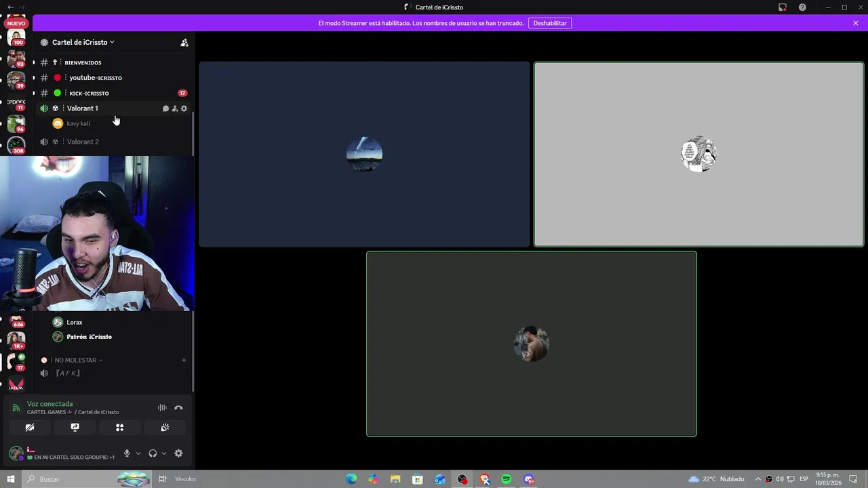The image size is (868, 488).
Task: Click the Voz conectada status text
Action: click(x=50, y=404)
